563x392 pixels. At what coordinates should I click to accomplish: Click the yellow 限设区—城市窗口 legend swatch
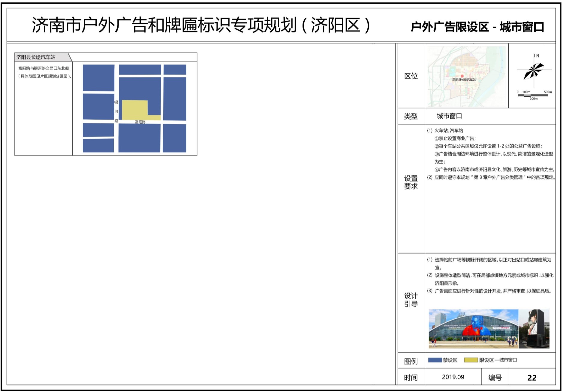tap(471, 360)
